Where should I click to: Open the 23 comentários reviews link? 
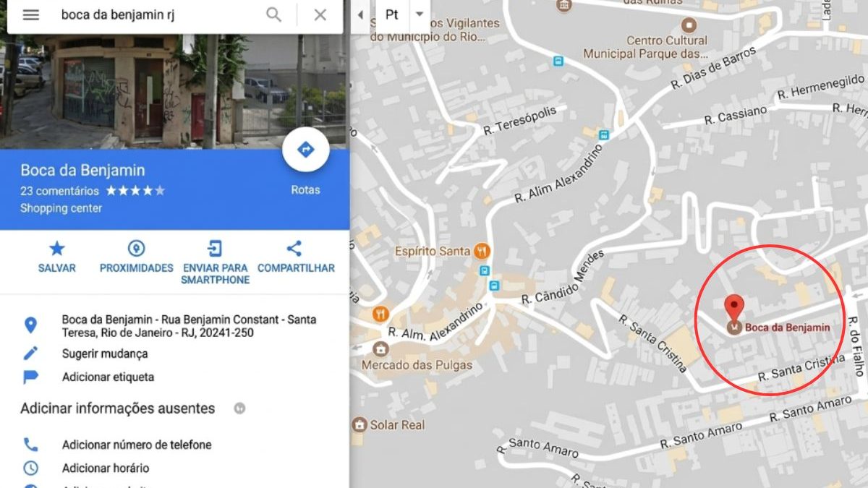(59, 191)
